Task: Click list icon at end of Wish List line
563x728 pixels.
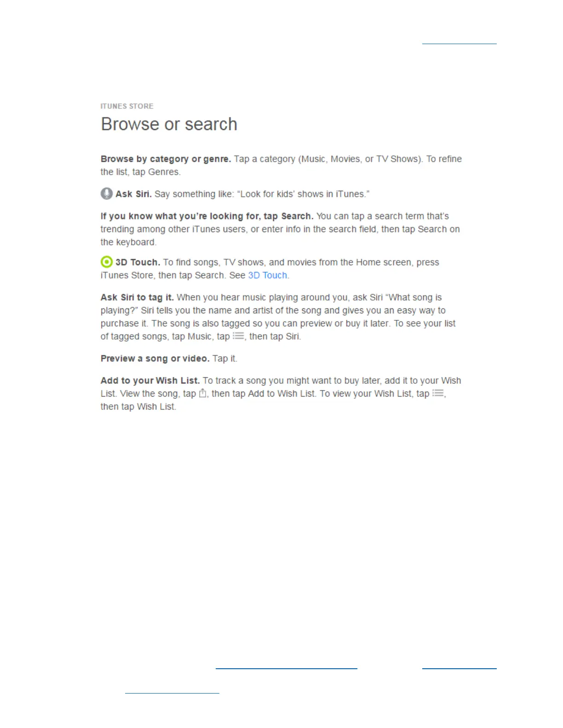Action: click(x=438, y=393)
